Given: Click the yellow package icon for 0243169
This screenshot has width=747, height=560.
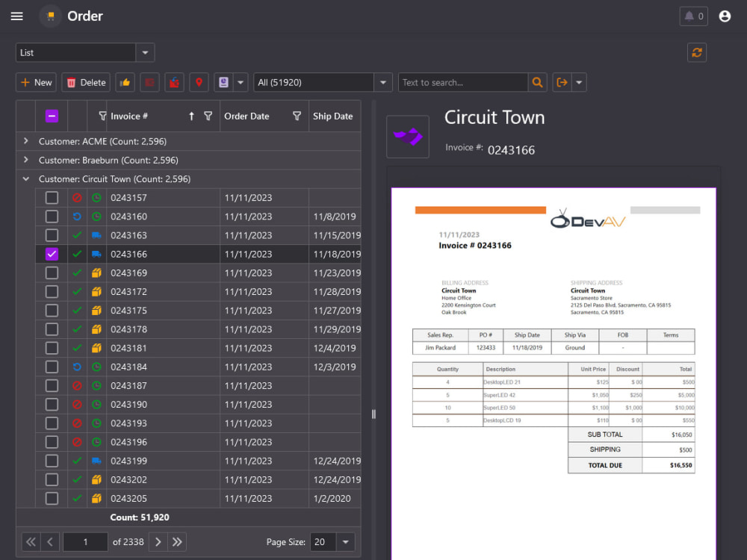Looking at the screenshot, I should click(x=96, y=273).
